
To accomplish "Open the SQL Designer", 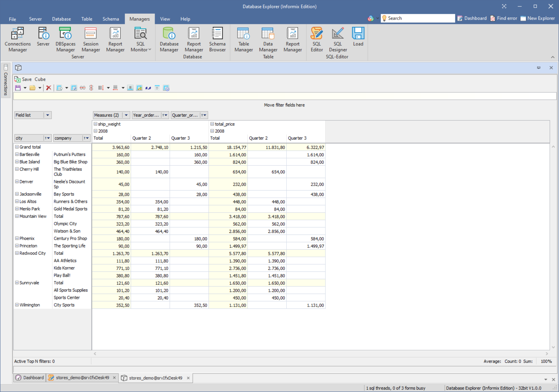I will click(338, 40).
